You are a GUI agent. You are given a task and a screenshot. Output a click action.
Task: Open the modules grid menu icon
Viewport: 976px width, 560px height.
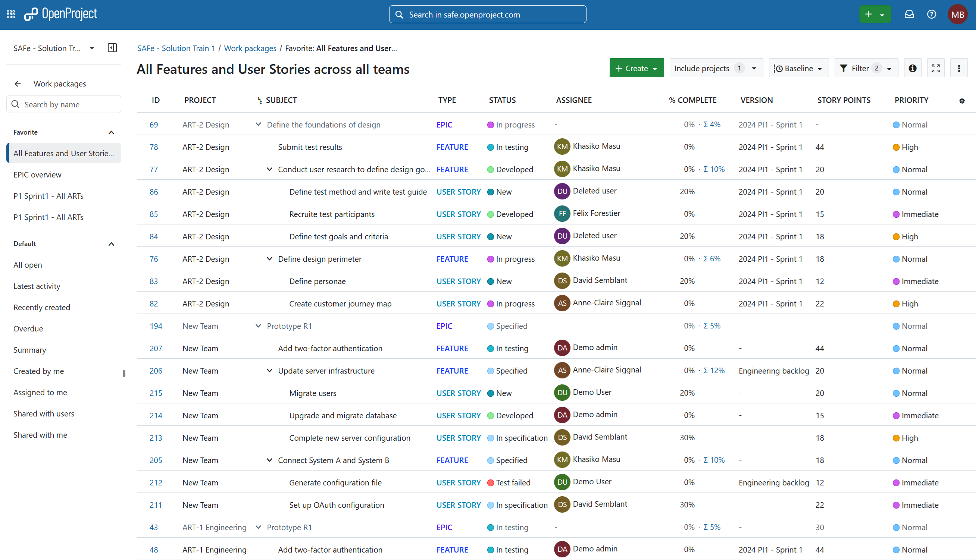[11, 15]
